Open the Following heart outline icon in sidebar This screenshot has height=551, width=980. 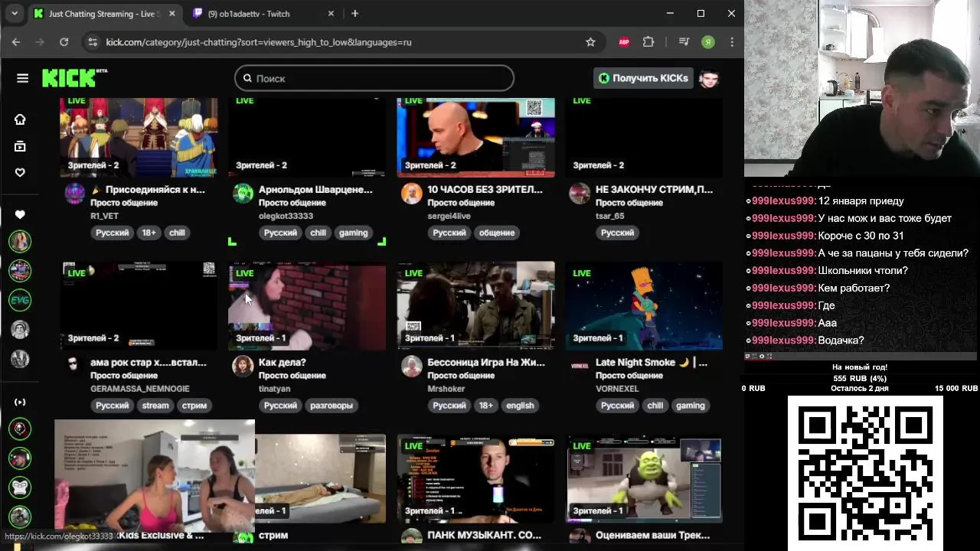pyautogui.click(x=20, y=172)
